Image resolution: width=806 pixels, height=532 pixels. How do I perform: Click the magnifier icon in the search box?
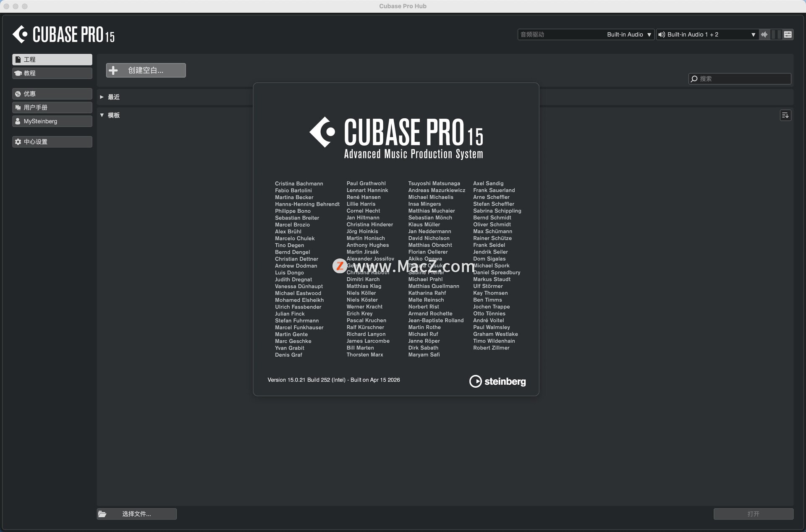(694, 79)
